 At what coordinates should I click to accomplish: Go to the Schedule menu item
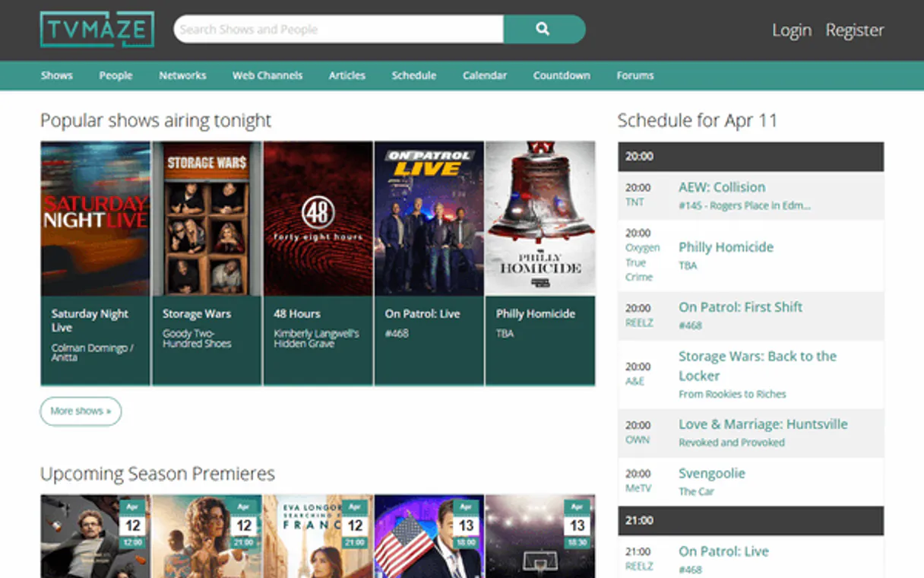pos(413,75)
